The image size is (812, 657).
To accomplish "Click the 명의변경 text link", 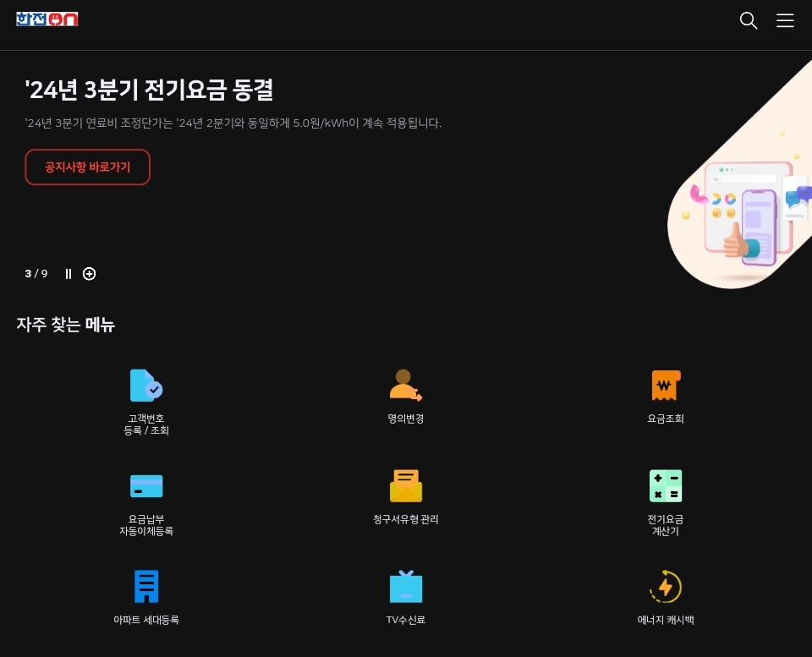I will pyautogui.click(x=405, y=419).
